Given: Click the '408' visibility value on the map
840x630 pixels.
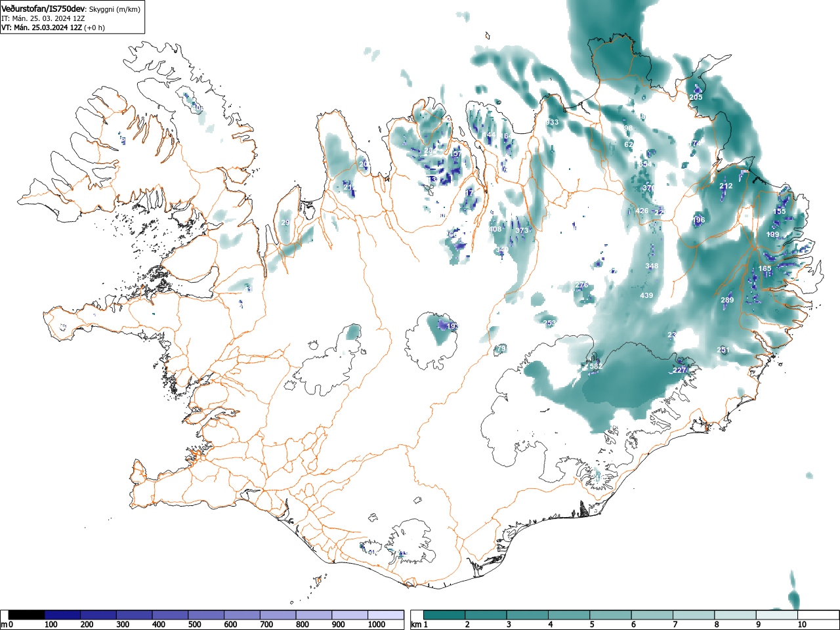Looking at the screenshot, I should coord(495,230).
